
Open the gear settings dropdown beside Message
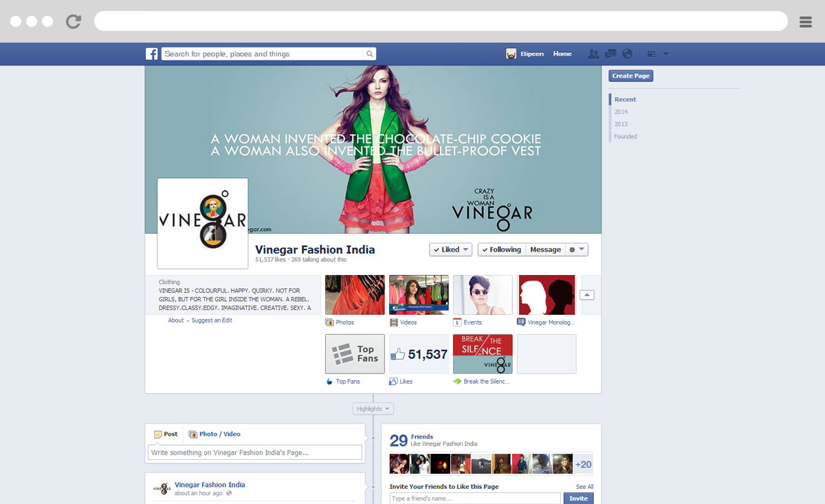pos(576,250)
